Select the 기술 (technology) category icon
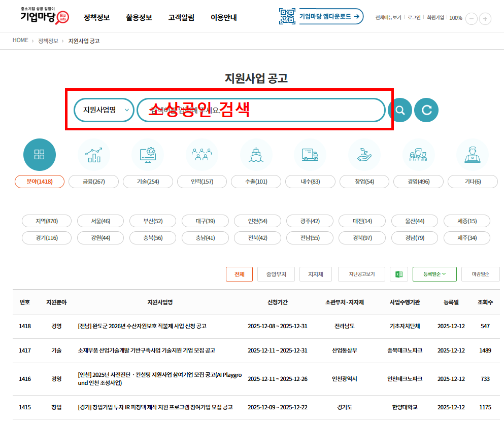The height and width of the screenshot is (423, 504). (148, 155)
